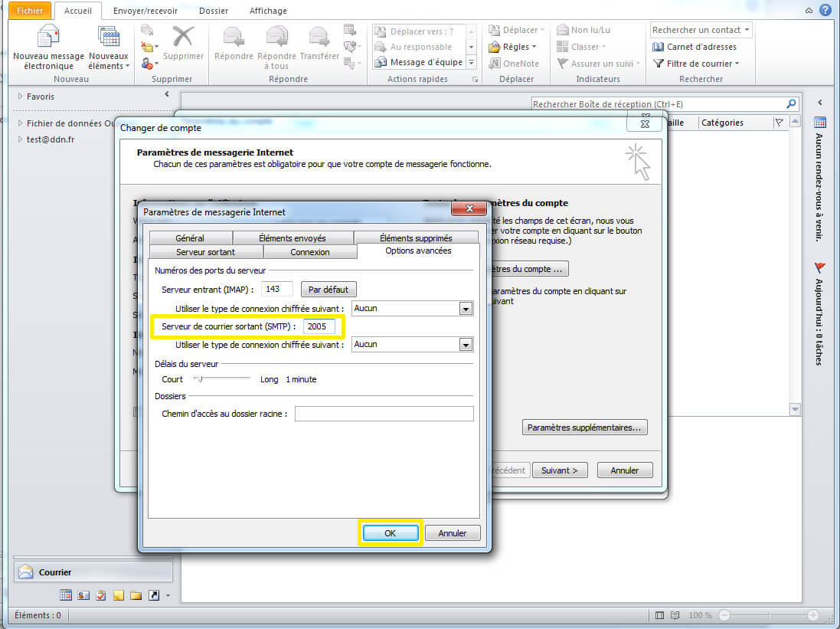The height and width of the screenshot is (629, 840).
Task: Open Carnet d'adresses address book
Action: point(694,47)
